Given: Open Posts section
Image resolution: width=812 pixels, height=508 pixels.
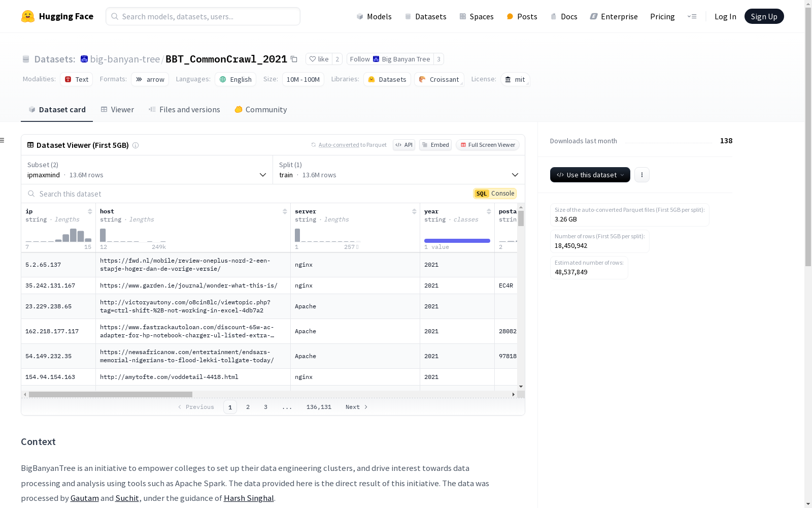Looking at the screenshot, I should [522, 16].
